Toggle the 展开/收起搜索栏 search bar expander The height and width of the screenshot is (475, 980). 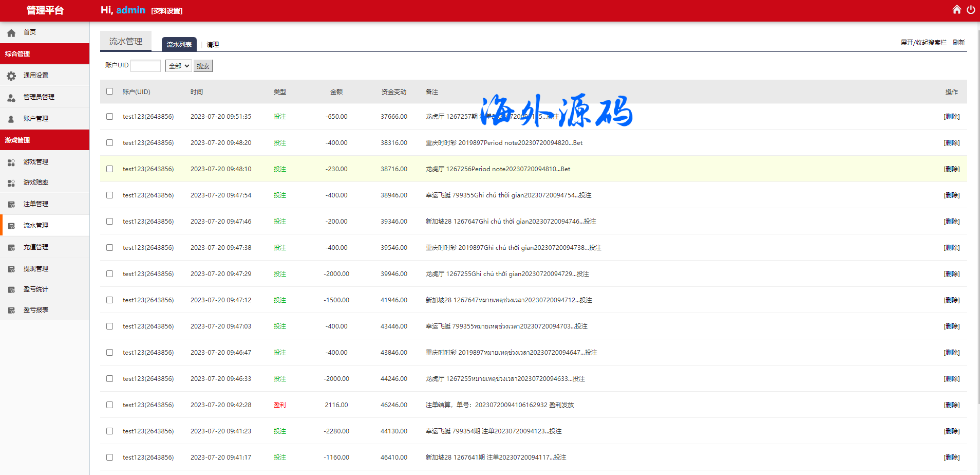click(x=923, y=43)
